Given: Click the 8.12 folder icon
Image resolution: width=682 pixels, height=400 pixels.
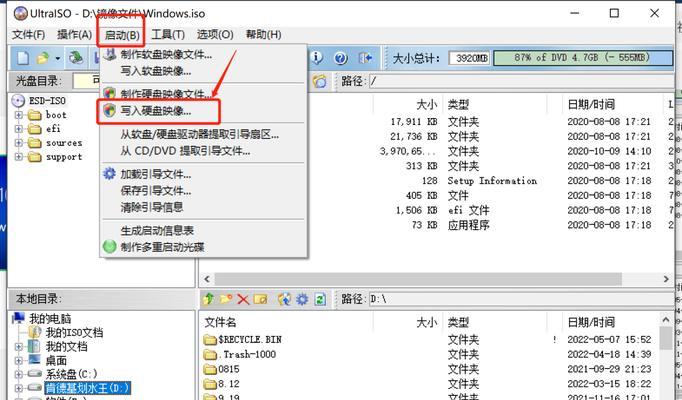Looking at the screenshot, I should click(210, 384).
